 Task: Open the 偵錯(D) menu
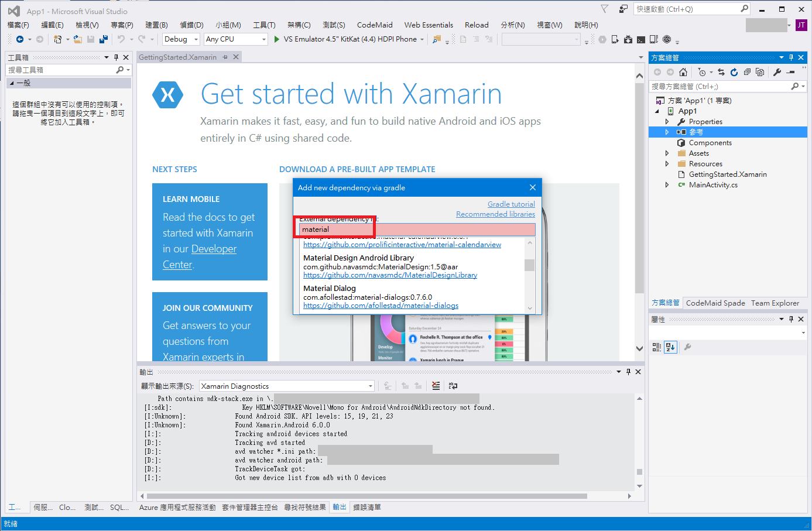tap(191, 25)
